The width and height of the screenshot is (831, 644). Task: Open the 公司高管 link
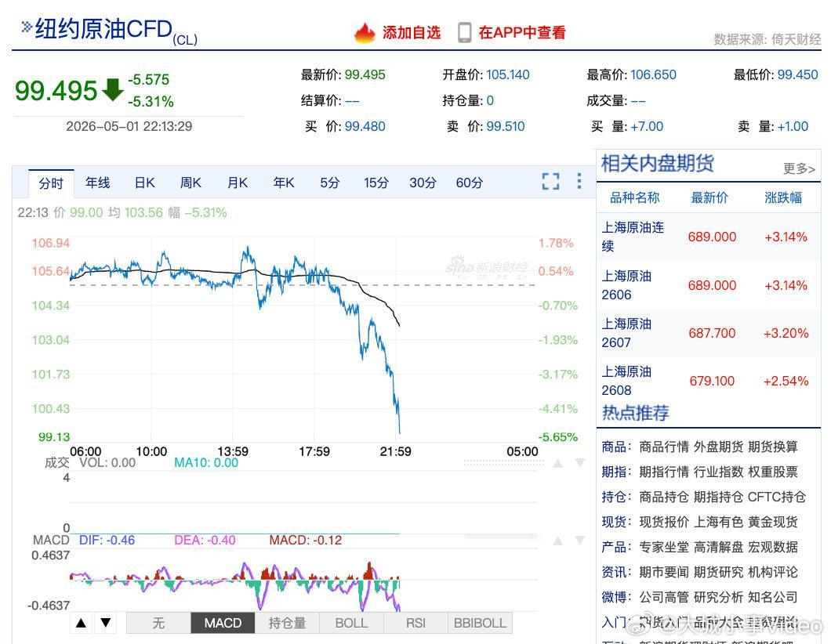[663, 598]
